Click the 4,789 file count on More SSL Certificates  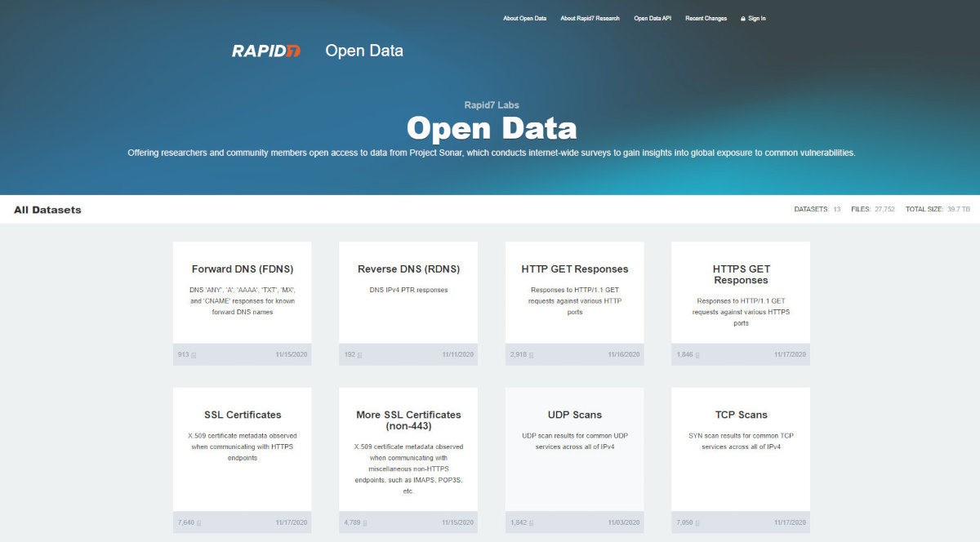pos(353,522)
